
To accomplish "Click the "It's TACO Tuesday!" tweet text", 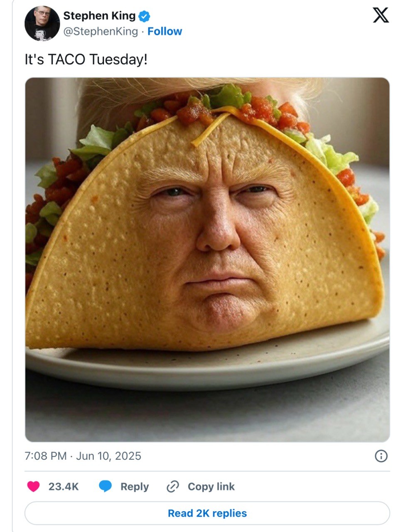I will click(86, 59).
